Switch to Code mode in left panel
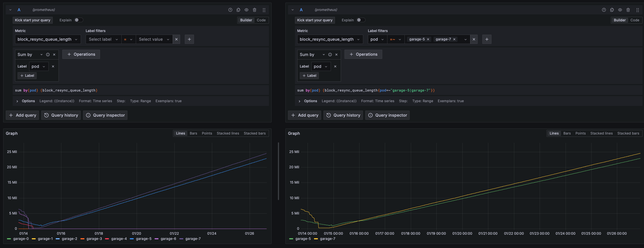 (261, 20)
